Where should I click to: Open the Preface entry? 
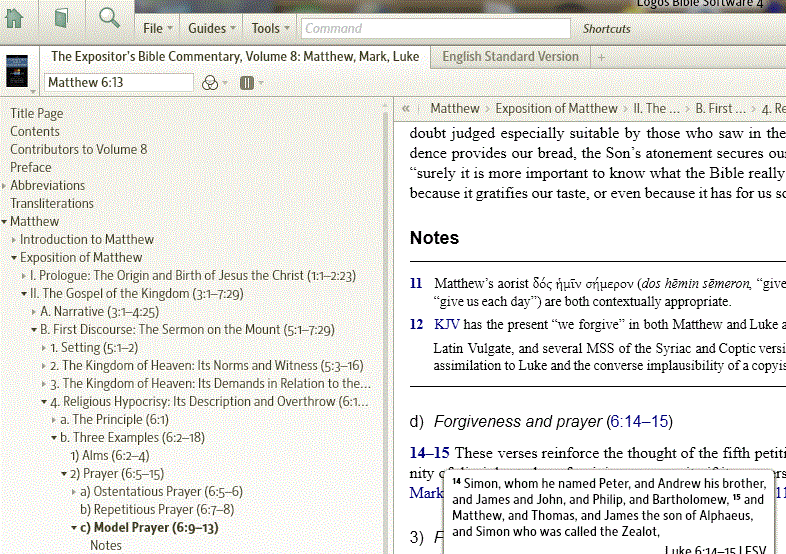pyautogui.click(x=31, y=167)
